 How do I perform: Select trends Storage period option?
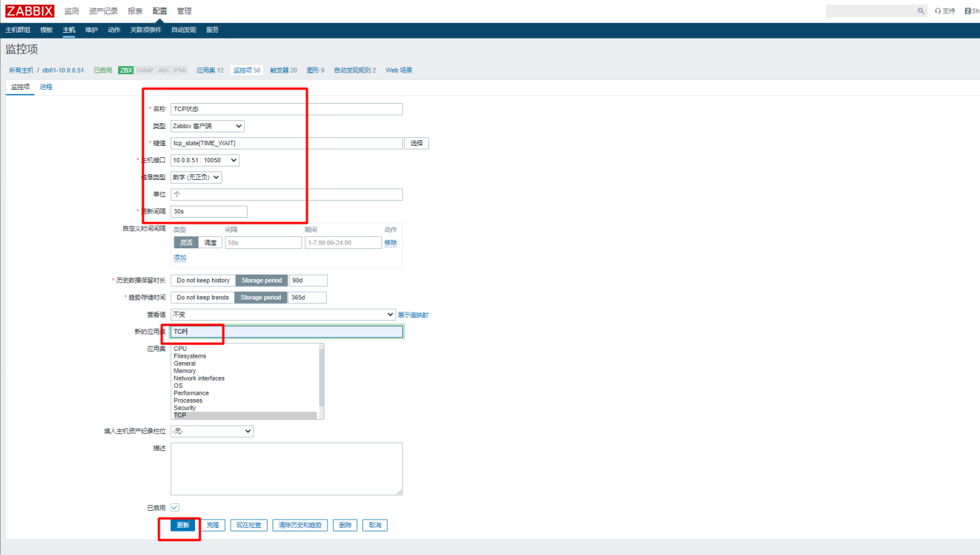click(x=261, y=297)
